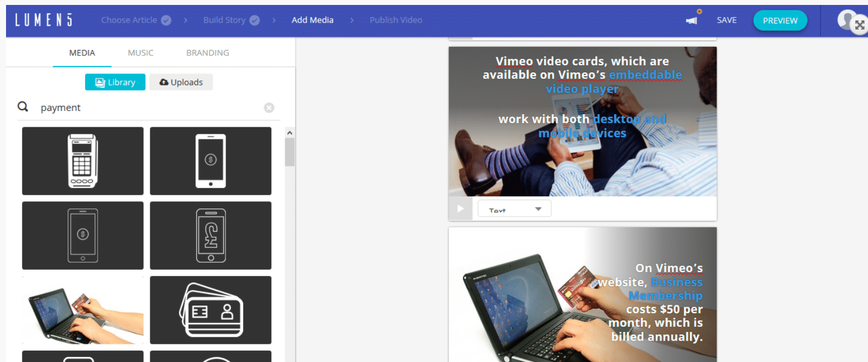The image size is (868, 362).
Task: Click the 'billed annually.' caption text
Action: point(657,337)
